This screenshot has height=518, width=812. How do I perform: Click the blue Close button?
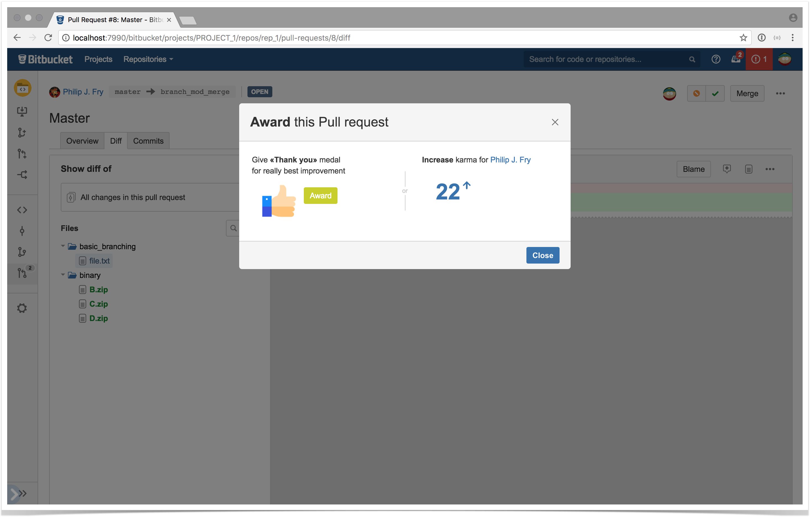(x=542, y=255)
